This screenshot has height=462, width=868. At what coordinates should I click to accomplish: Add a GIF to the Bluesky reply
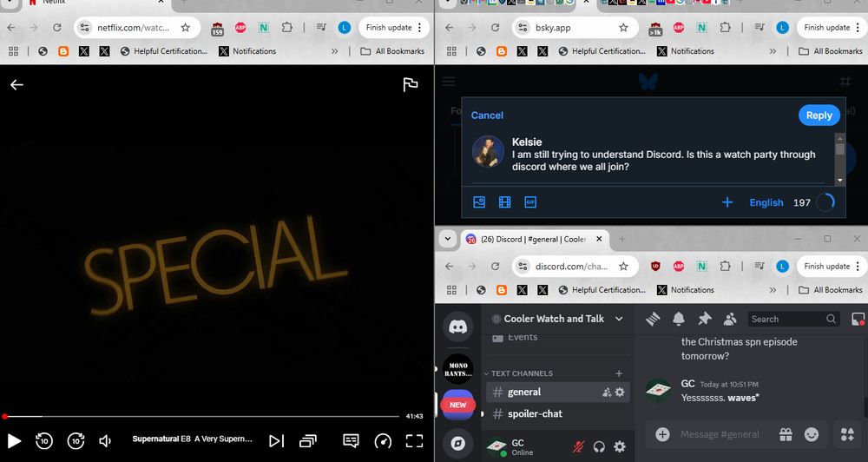pos(530,202)
